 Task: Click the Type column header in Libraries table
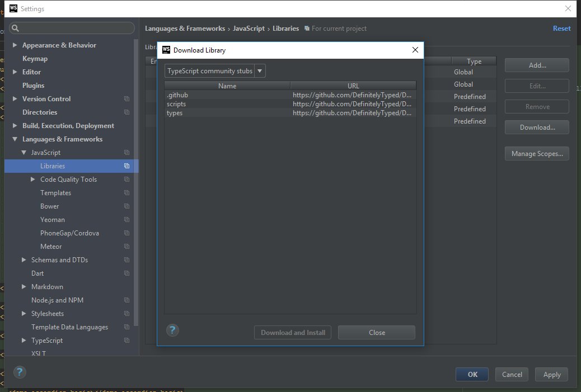point(474,62)
